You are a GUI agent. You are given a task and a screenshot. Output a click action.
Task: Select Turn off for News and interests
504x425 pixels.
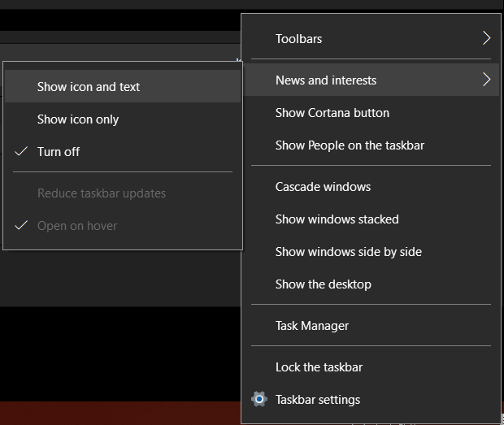(59, 152)
